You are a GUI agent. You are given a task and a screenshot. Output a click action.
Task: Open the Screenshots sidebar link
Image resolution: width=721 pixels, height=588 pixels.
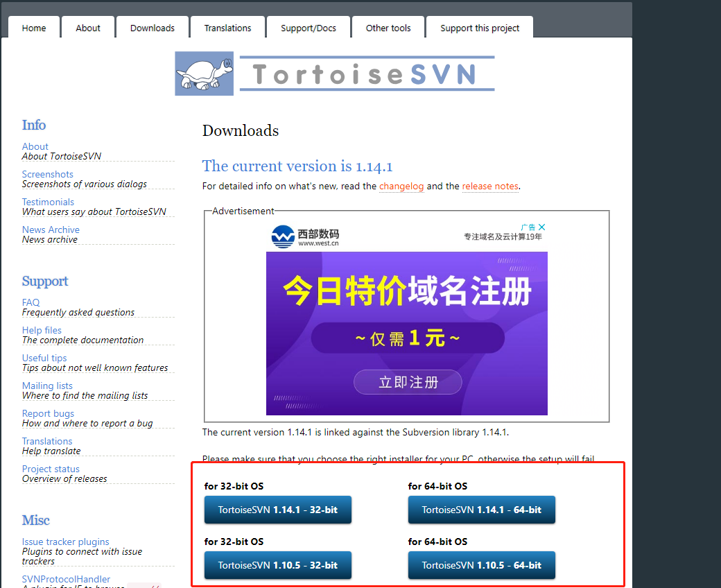[47, 174]
